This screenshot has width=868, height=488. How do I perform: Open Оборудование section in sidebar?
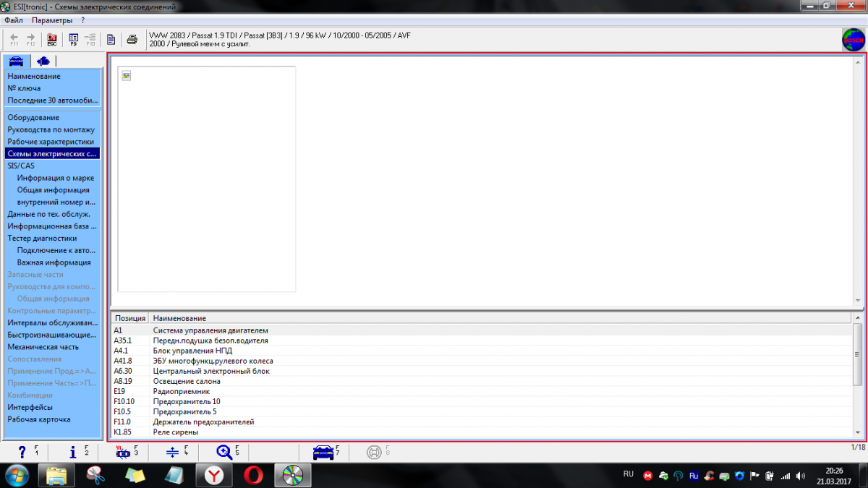33,117
